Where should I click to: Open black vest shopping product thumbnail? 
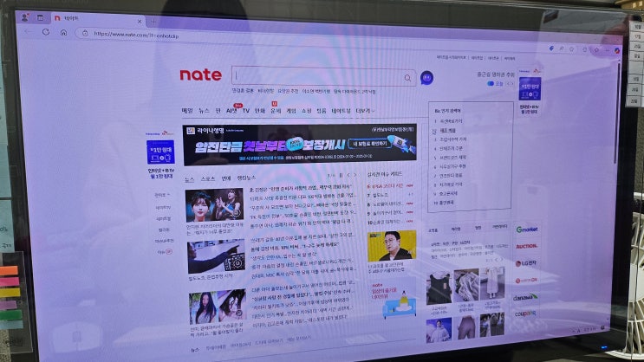point(439,288)
